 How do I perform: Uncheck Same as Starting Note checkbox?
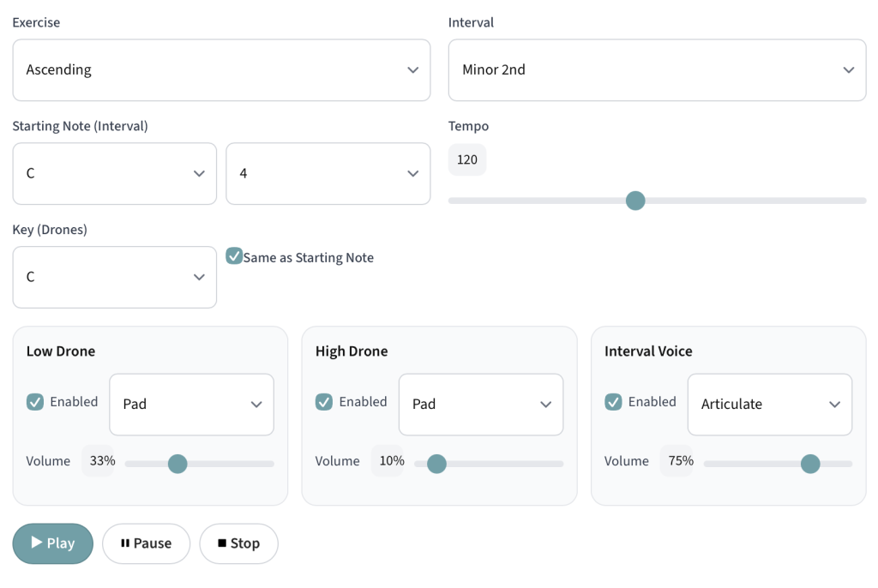click(234, 256)
